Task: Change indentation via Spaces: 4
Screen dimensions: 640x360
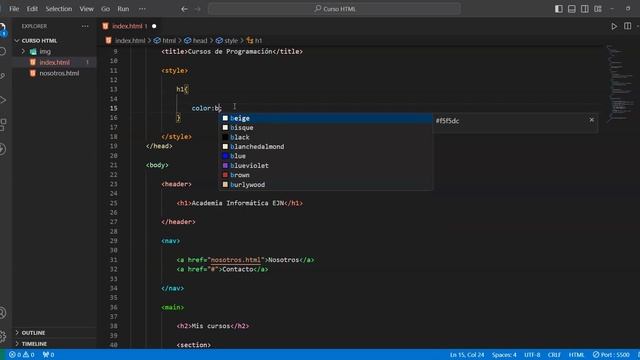Action: point(504,355)
